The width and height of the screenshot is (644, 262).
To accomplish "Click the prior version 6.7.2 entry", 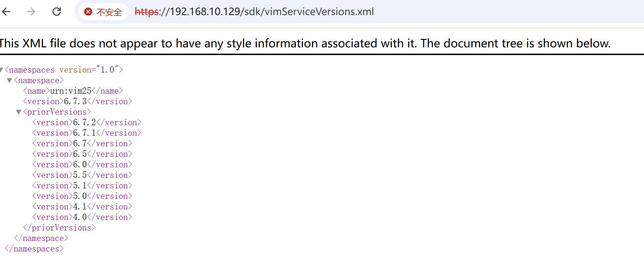I will 86,123.
